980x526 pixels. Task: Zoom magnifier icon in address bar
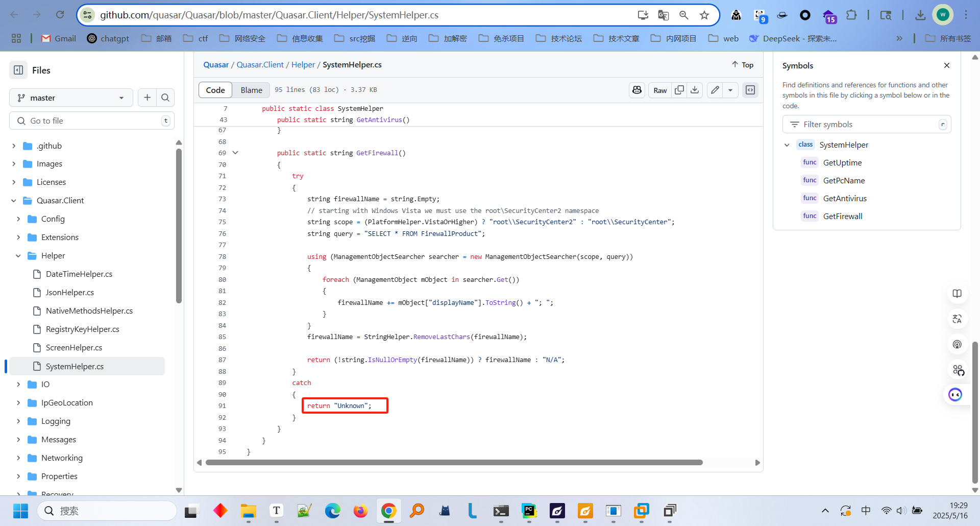coord(684,15)
